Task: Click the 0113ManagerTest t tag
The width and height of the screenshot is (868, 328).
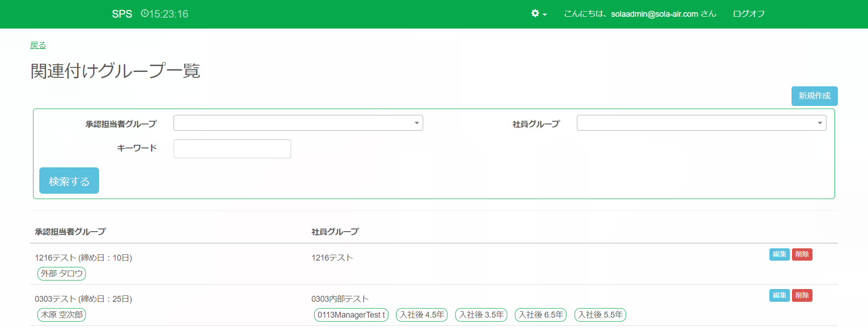Action: (x=351, y=315)
